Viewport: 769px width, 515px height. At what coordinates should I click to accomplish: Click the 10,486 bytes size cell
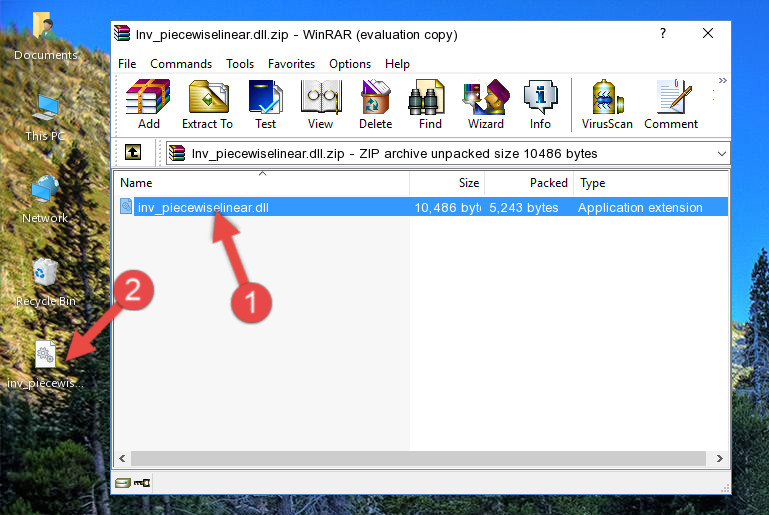click(447, 207)
